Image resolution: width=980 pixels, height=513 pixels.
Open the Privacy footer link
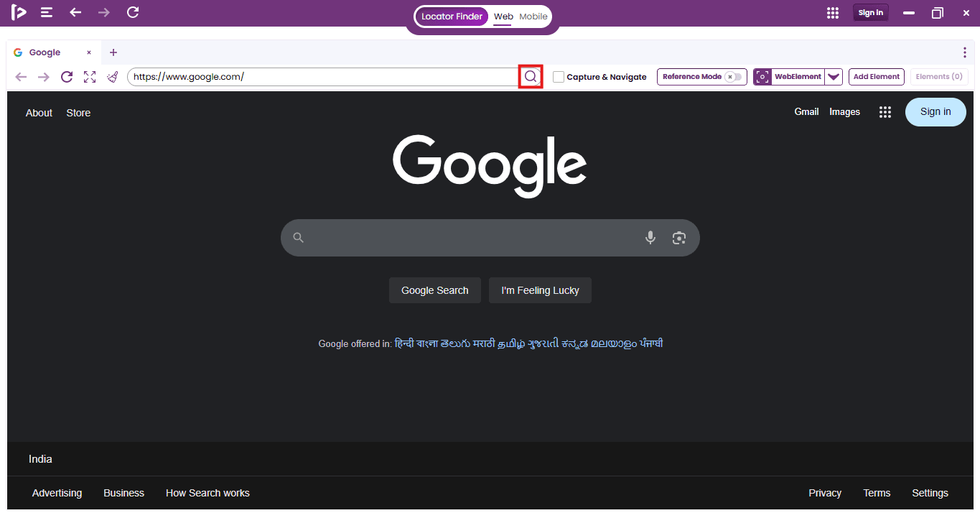point(825,493)
